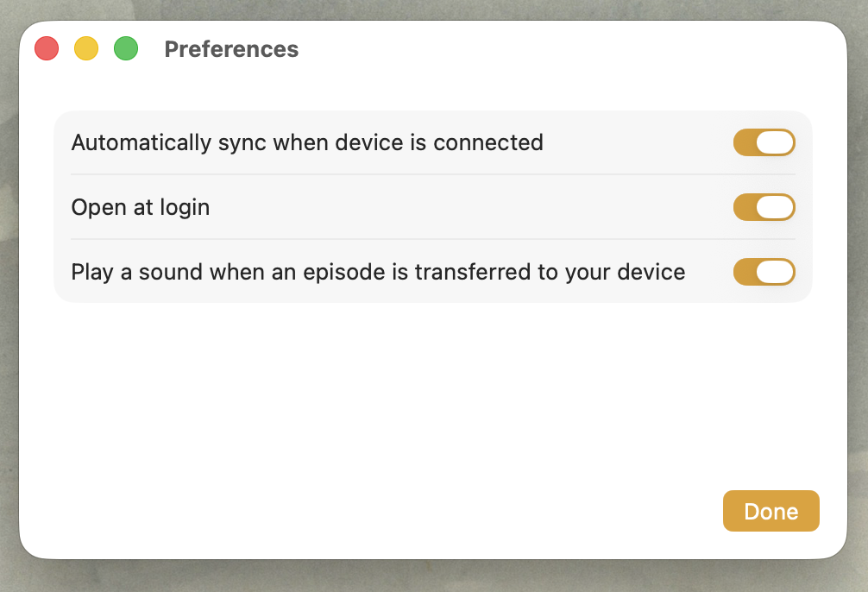The height and width of the screenshot is (592, 868).
Task: Click the green zoom window control
Action: click(x=126, y=48)
